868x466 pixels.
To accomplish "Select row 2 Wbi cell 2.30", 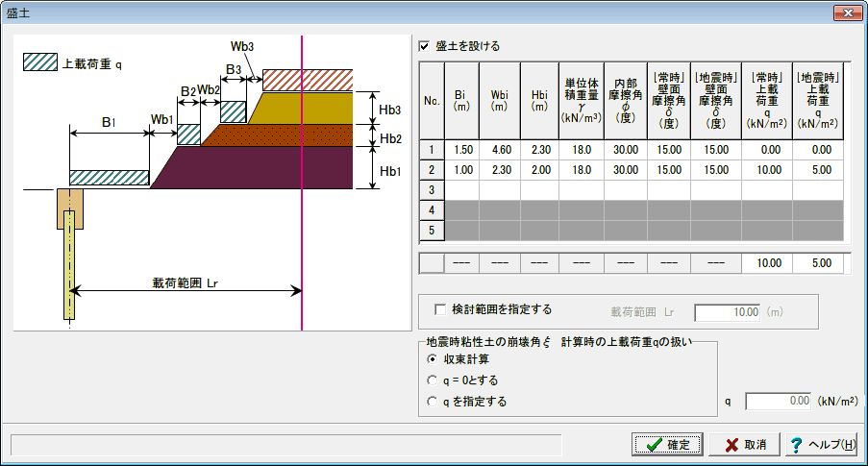I will 500,170.
